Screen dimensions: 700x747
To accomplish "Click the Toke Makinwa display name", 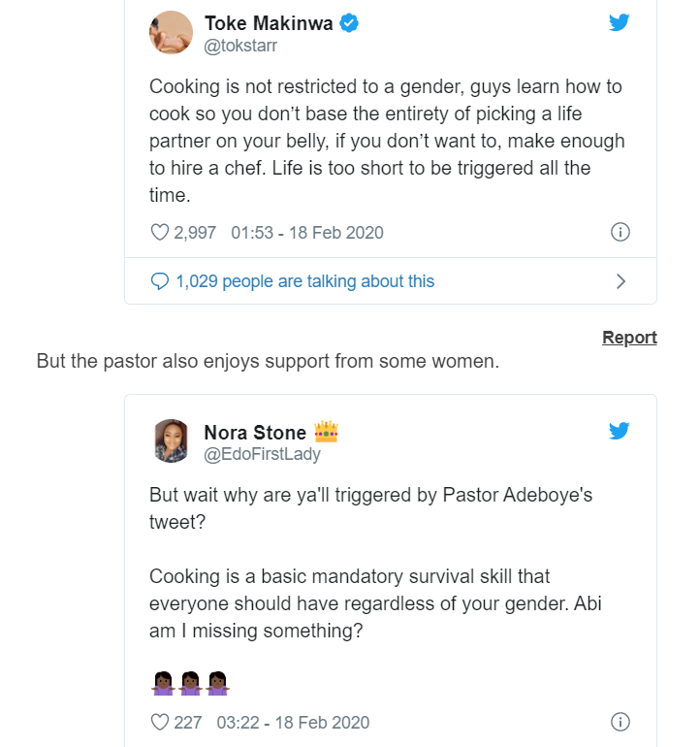I will 269,23.
